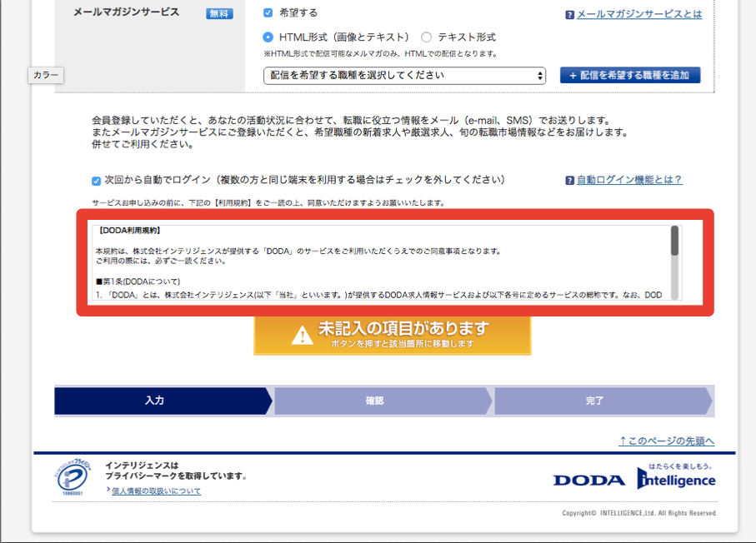Click the question mark icon beside 自動ログイン機能とは
The height and width of the screenshot is (543, 756).
[569, 180]
